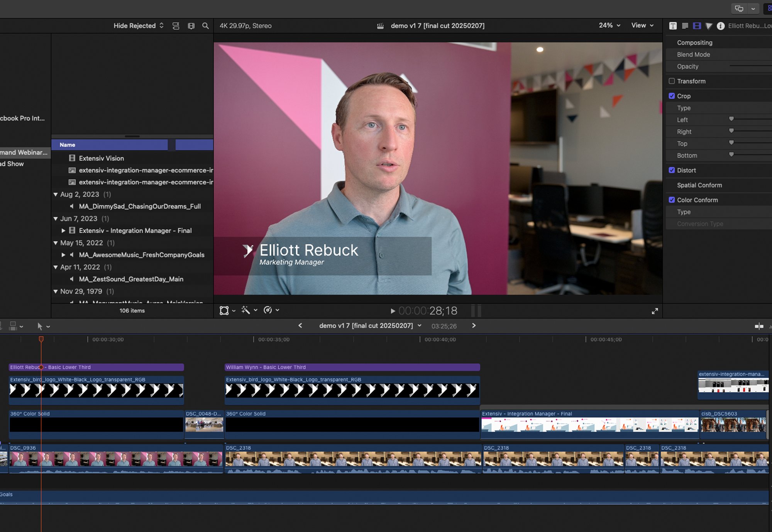Screen dimensions: 772x532
Task: Click the filmstrip view icon in browser
Action: point(191,26)
